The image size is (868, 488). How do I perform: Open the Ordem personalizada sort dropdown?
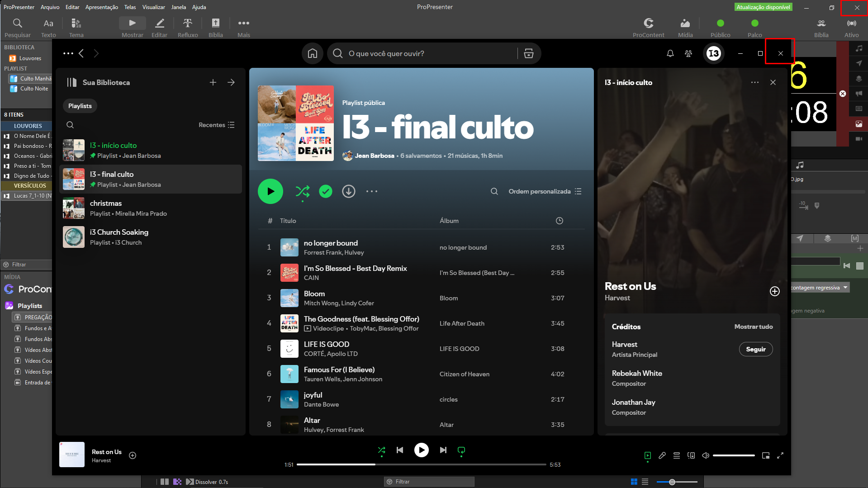545,191
